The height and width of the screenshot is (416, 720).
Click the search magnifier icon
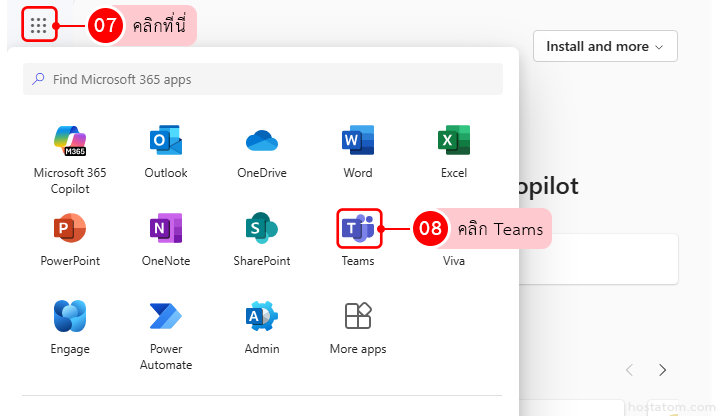(39, 79)
